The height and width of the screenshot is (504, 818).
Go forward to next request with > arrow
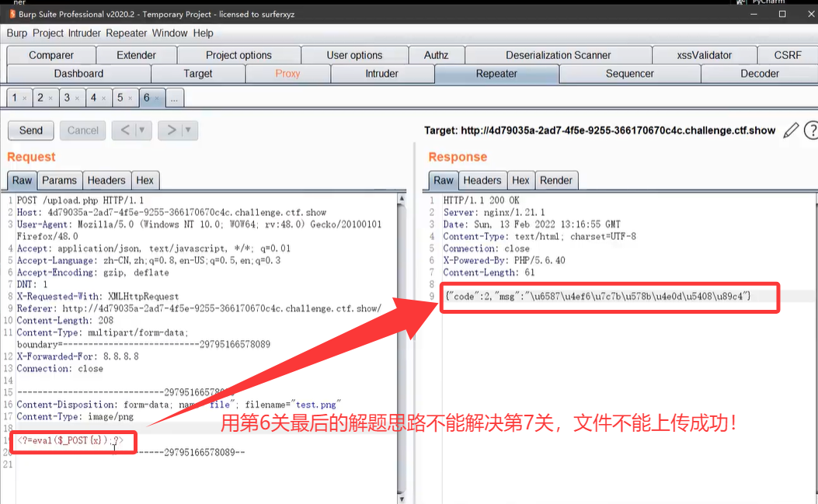[171, 130]
